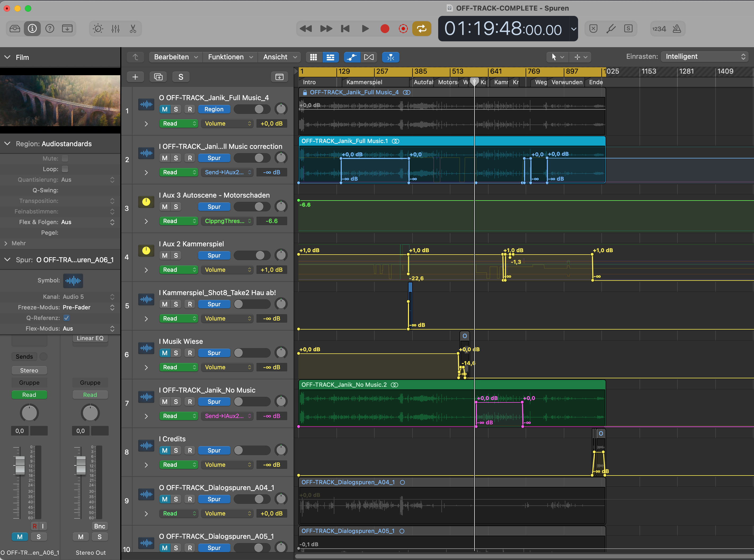Toggle the Cycle mode button
The width and height of the screenshot is (754, 560).
click(422, 28)
